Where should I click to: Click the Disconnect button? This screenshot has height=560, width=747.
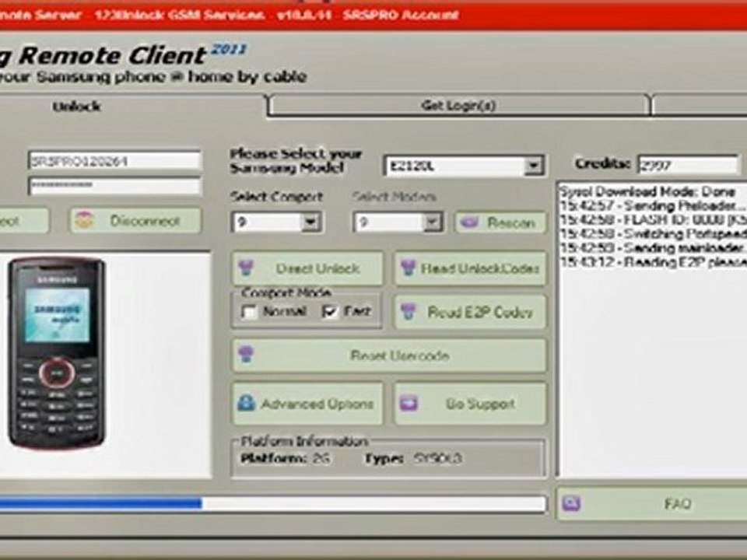135,220
